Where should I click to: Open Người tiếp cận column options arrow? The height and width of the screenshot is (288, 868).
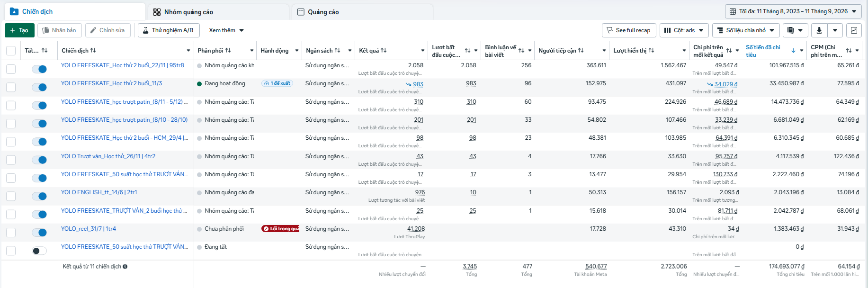pyautogui.click(x=604, y=51)
